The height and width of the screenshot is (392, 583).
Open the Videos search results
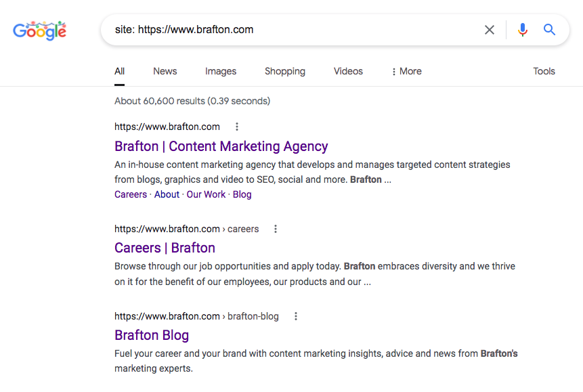[x=347, y=71]
